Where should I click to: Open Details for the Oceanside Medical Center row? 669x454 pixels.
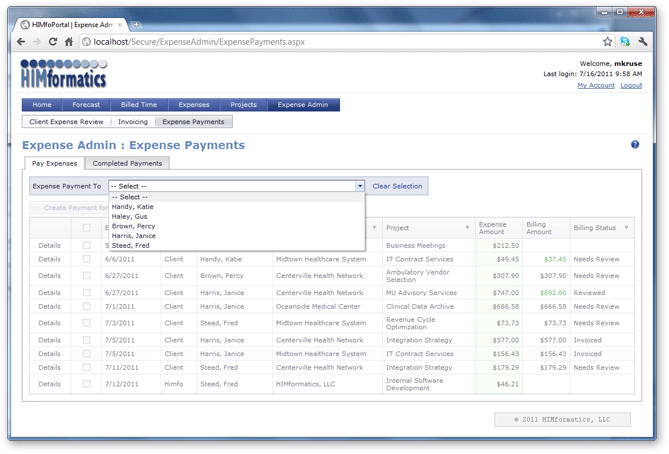(49, 306)
